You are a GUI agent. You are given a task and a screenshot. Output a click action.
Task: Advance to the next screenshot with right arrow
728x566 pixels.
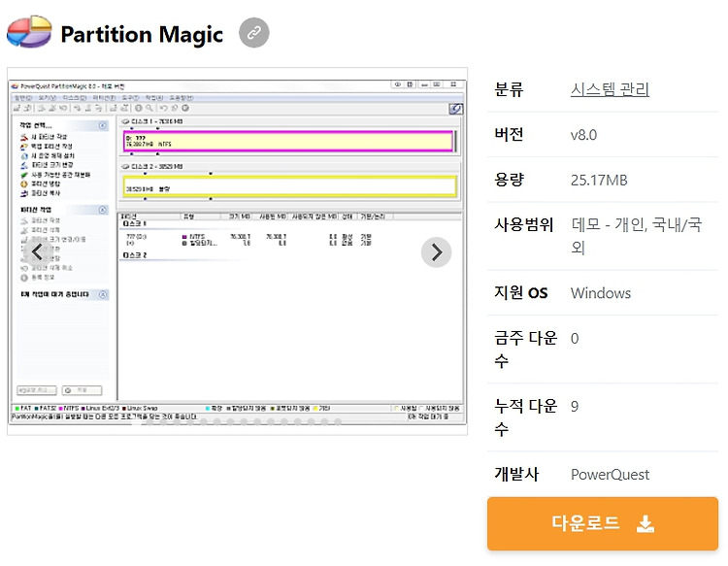point(436,252)
